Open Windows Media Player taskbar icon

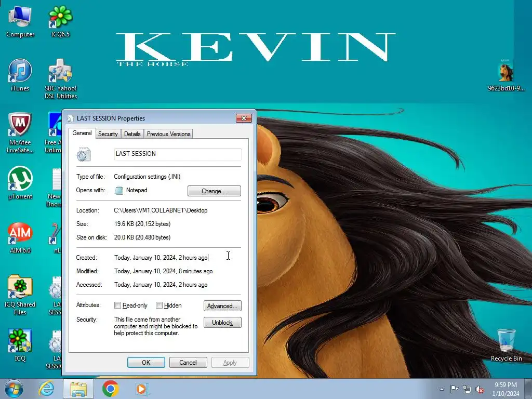pos(141,389)
